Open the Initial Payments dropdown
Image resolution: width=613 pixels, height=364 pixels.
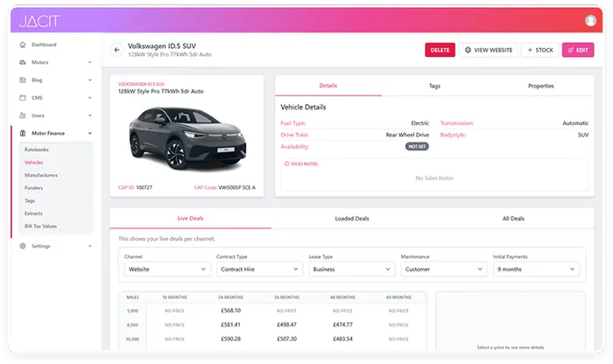click(x=536, y=269)
